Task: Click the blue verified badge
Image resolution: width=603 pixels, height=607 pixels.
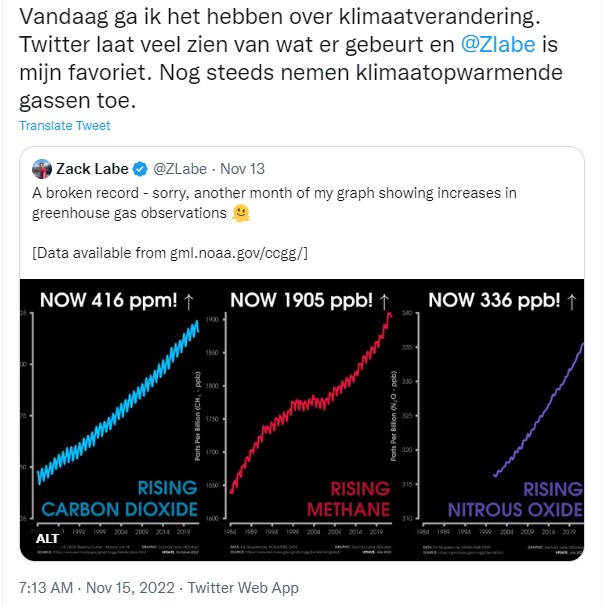Action: click(x=141, y=169)
